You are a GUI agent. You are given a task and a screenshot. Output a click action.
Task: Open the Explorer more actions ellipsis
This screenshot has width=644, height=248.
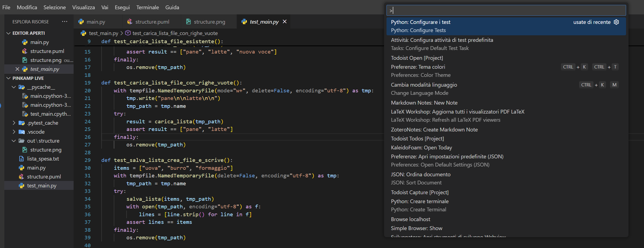(x=65, y=21)
